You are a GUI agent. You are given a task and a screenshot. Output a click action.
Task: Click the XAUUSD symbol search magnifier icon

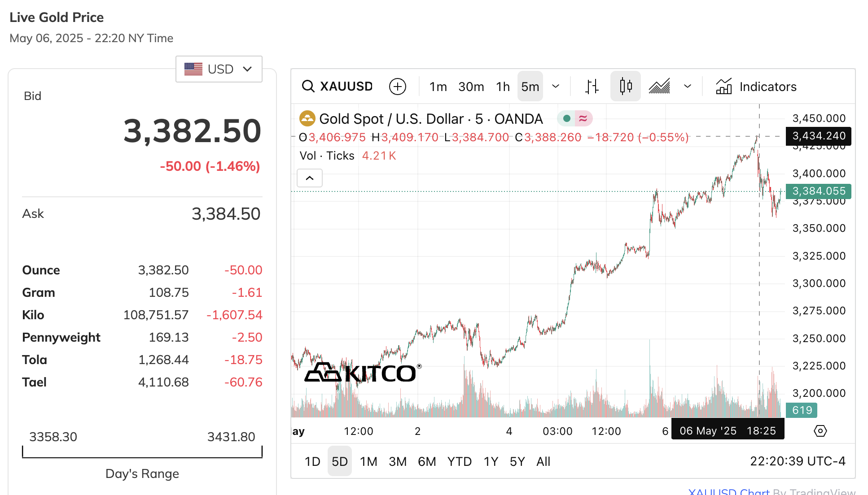click(308, 86)
